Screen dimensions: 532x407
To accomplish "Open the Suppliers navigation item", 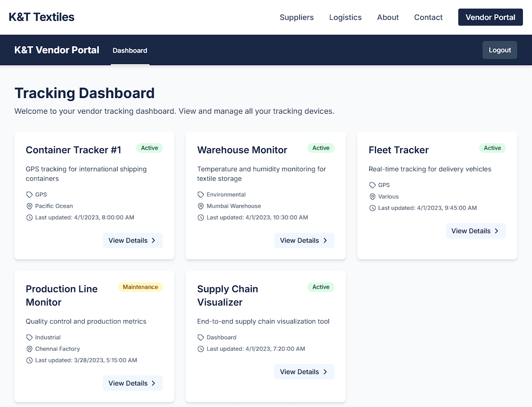I will tap(296, 17).
